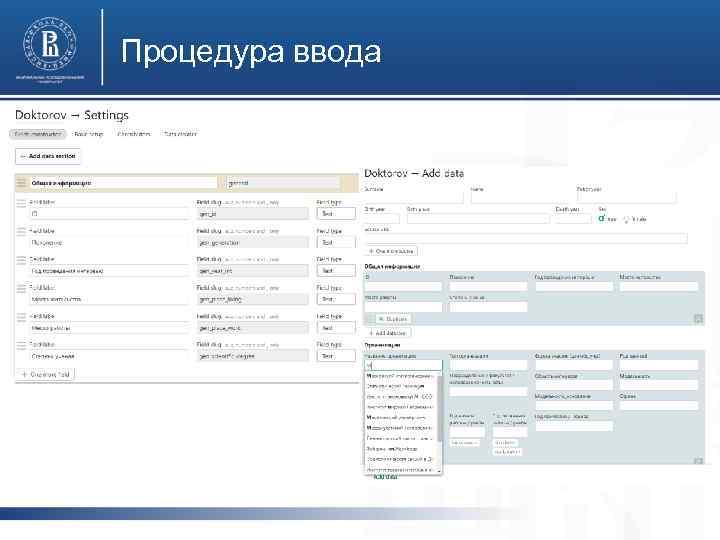Viewport: 720px width, 540px height.
Task: Click the section slug field containing general
Action: point(283,183)
